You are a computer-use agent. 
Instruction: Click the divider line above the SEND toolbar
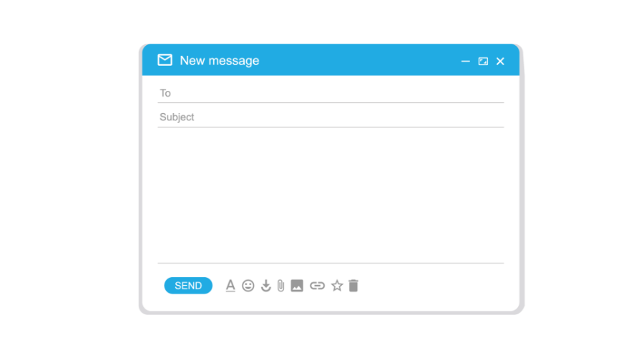coord(331,263)
